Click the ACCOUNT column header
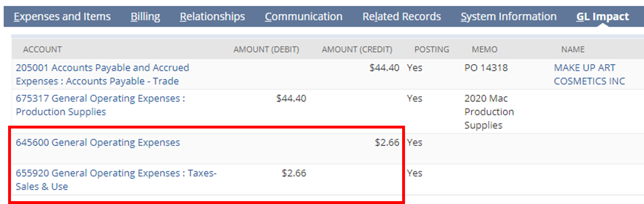The image size is (644, 204). coord(42,49)
